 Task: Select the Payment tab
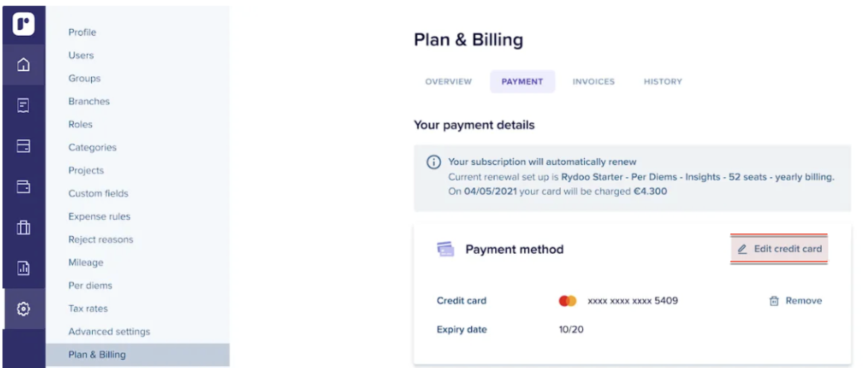(522, 82)
